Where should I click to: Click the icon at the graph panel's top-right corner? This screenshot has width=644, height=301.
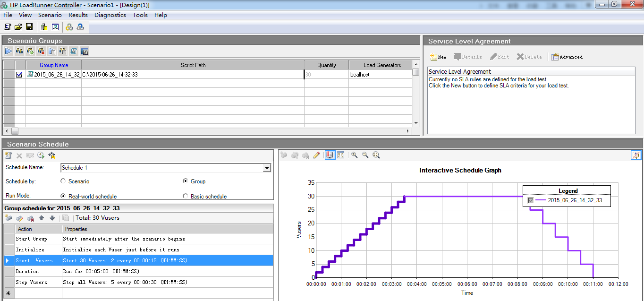[636, 155]
